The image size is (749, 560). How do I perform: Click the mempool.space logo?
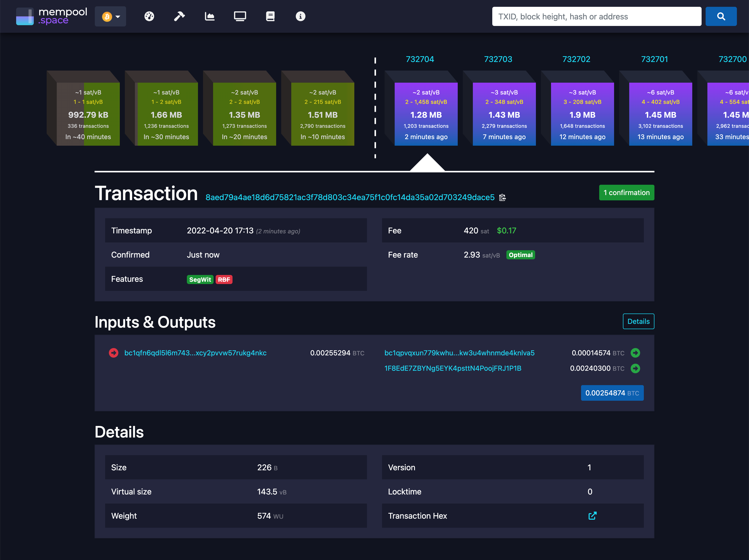coord(51,16)
